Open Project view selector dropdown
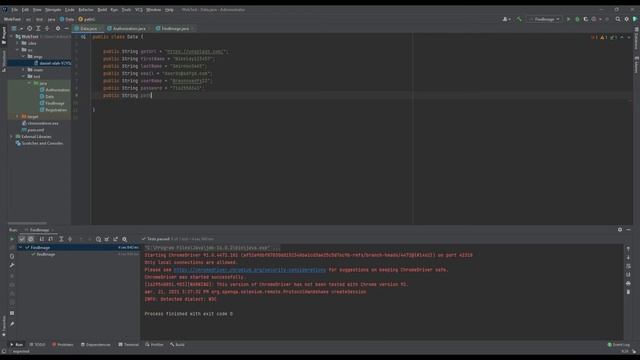 click(16, 29)
